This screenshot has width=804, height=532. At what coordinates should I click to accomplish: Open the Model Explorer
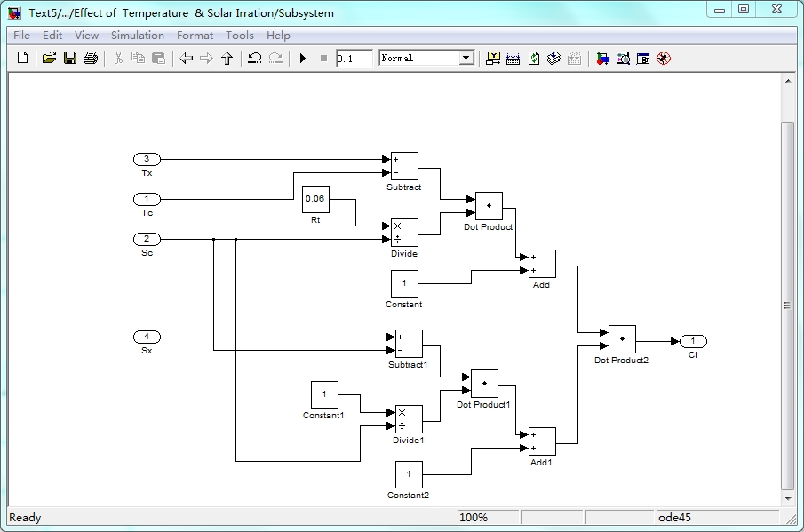623,58
